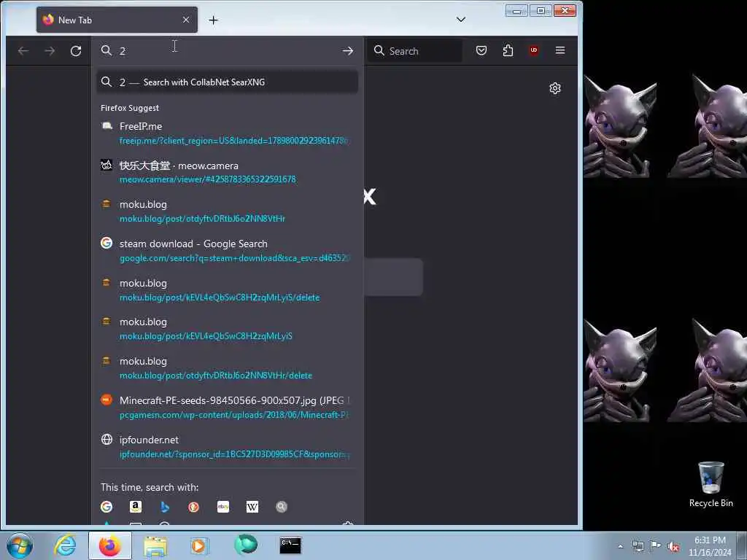Click the 'This time, search with:' label
This screenshot has height=560, width=747.
point(150,488)
